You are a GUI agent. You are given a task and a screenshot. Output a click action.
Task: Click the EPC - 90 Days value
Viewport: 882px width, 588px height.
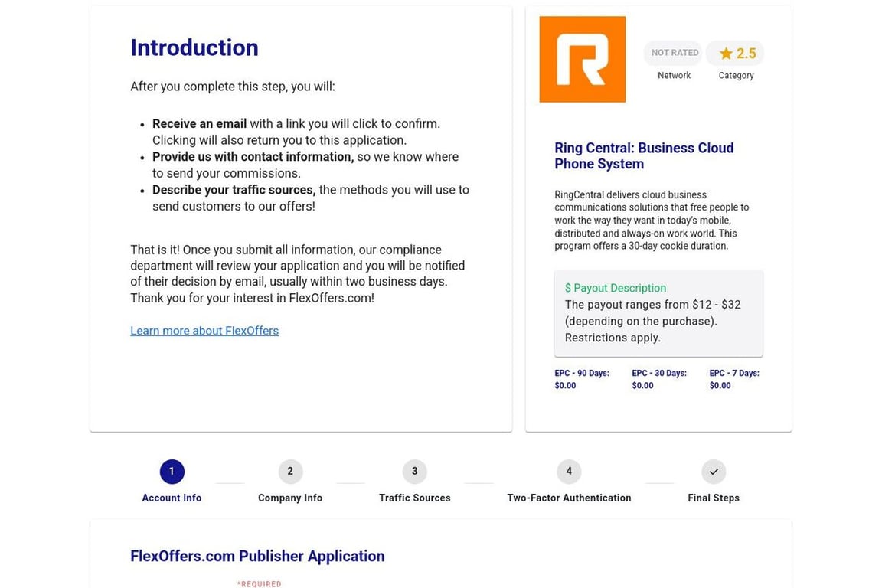(565, 385)
